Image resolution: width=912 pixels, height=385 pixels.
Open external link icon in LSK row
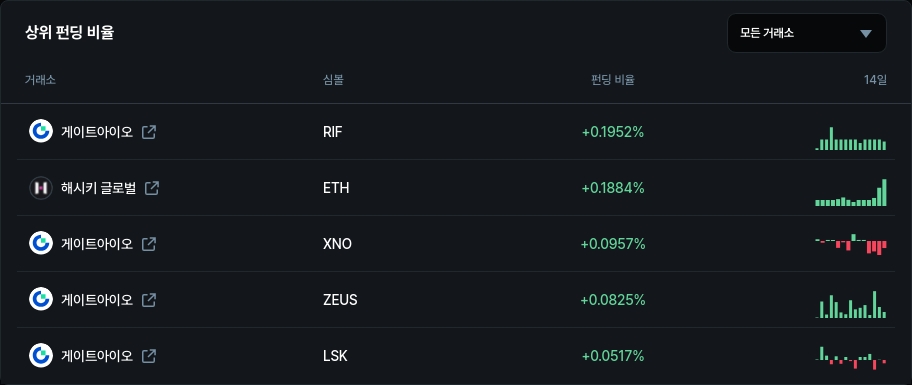click(x=149, y=355)
